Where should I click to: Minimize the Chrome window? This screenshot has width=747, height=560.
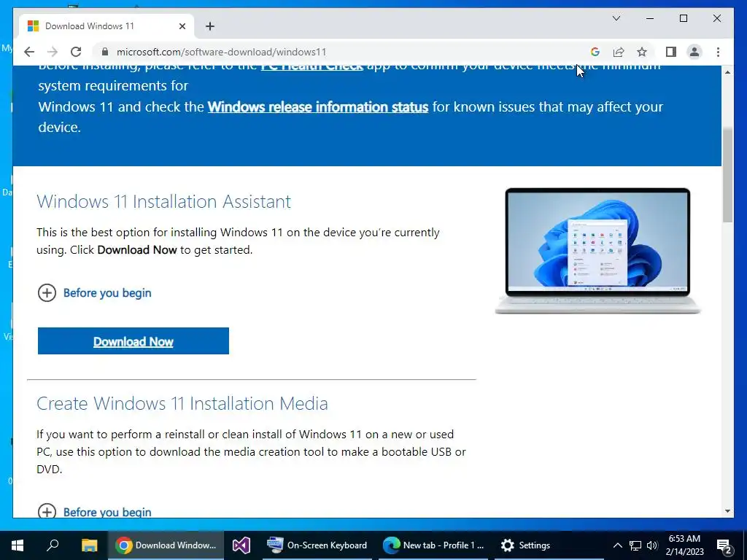(x=650, y=18)
